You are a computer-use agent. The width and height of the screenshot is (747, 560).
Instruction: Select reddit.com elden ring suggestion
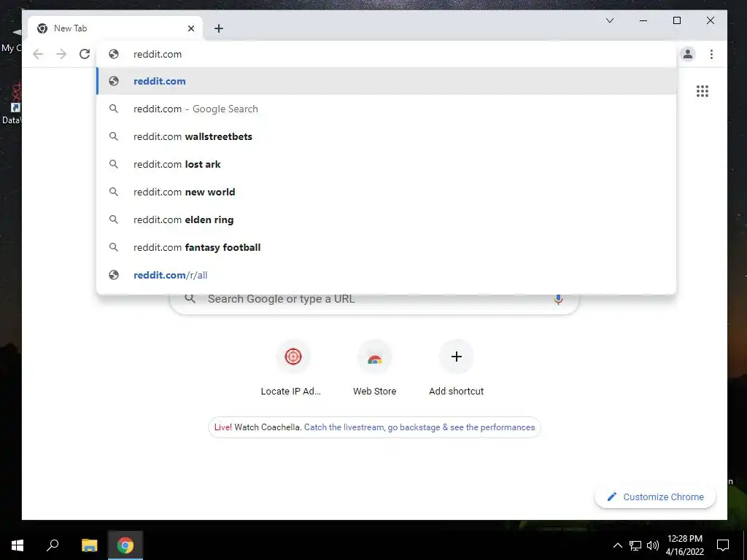coord(387,219)
